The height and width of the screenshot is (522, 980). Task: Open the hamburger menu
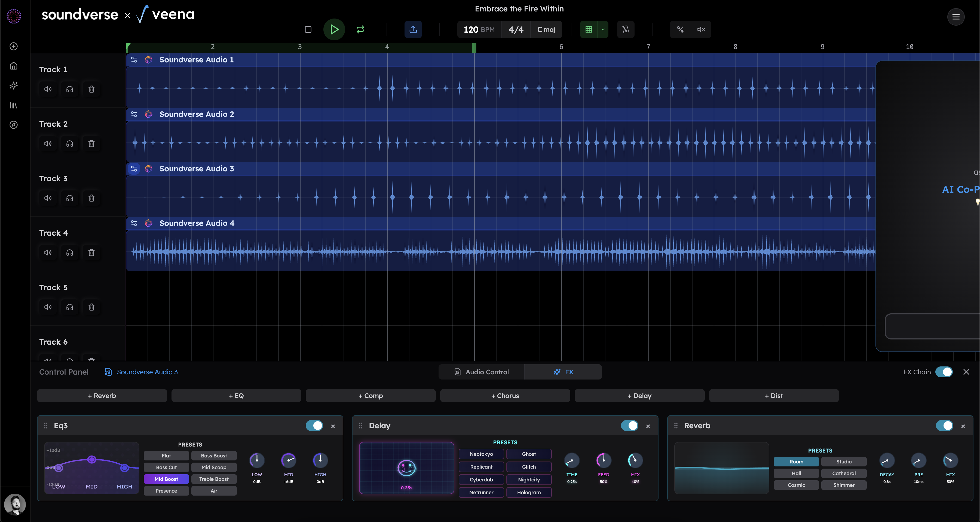(956, 17)
